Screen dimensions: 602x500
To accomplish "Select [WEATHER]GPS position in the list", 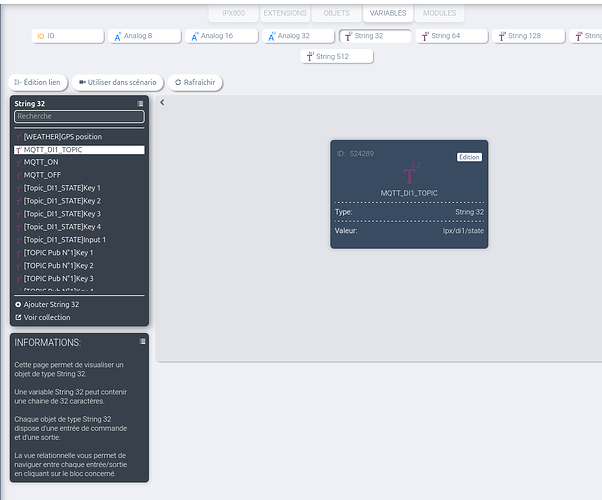I will click(x=62, y=137).
